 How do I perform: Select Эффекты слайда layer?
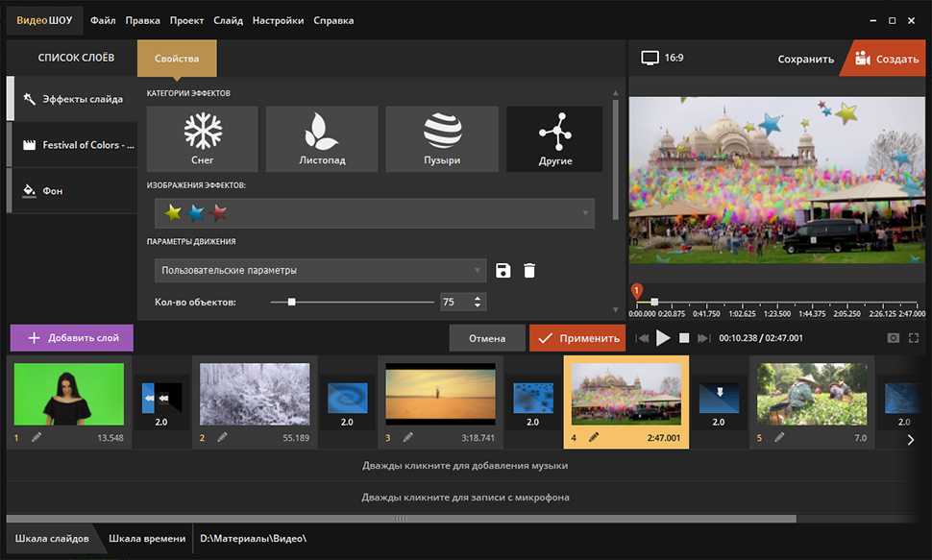[x=72, y=99]
